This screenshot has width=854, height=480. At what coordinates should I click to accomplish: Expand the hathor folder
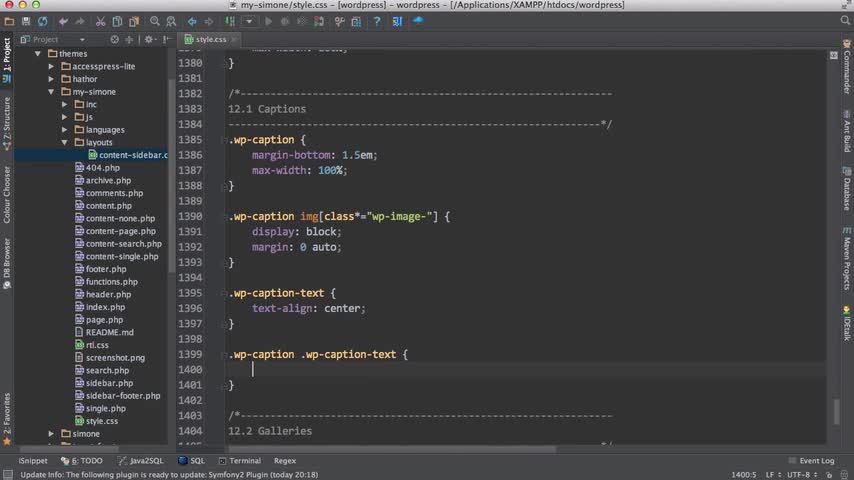coord(51,79)
